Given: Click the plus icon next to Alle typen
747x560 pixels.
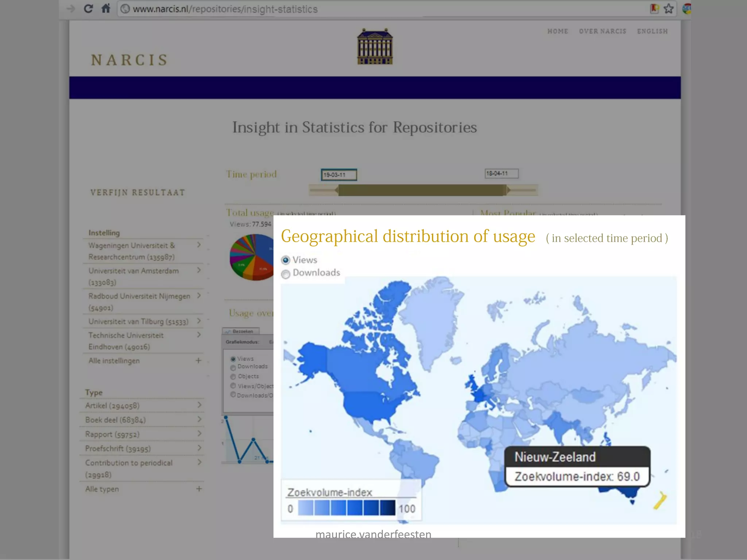Looking at the screenshot, I should coord(199,489).
